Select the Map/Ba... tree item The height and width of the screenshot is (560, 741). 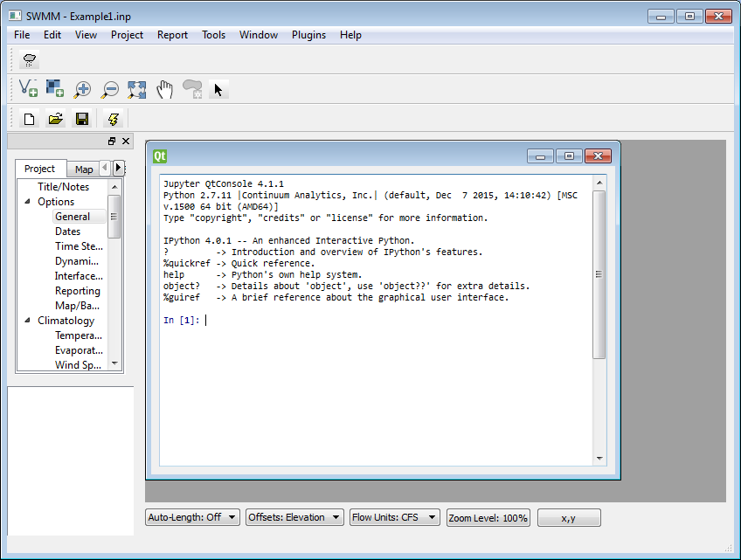77,306
